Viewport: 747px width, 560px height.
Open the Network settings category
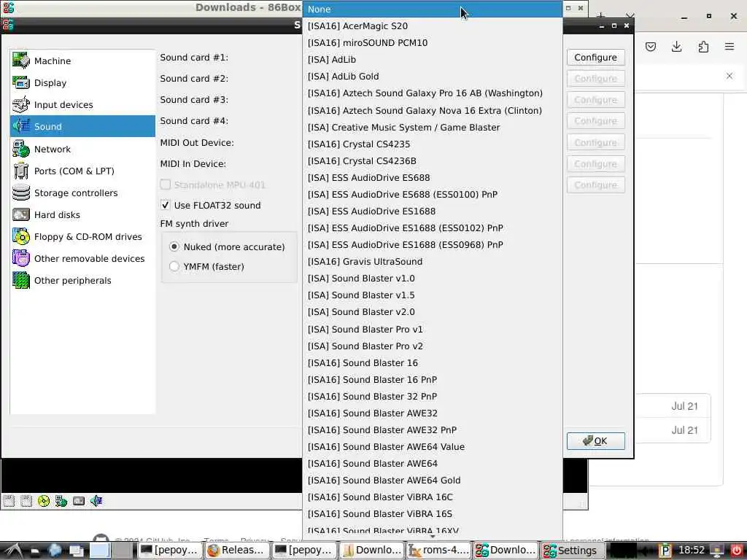[82, 149]
